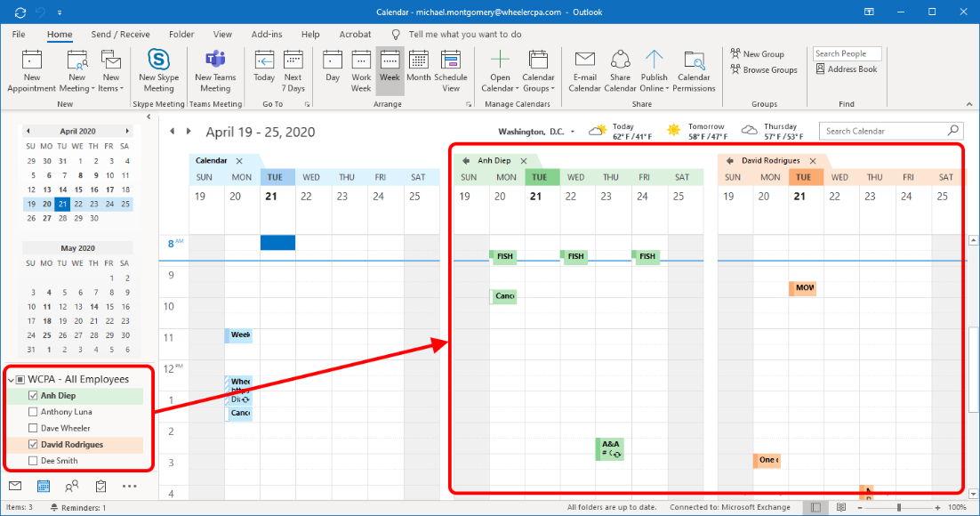Image resolution: width=980 pixels, height=516 pixels.
Task: Switch to Day view
Action: point(333,67)
